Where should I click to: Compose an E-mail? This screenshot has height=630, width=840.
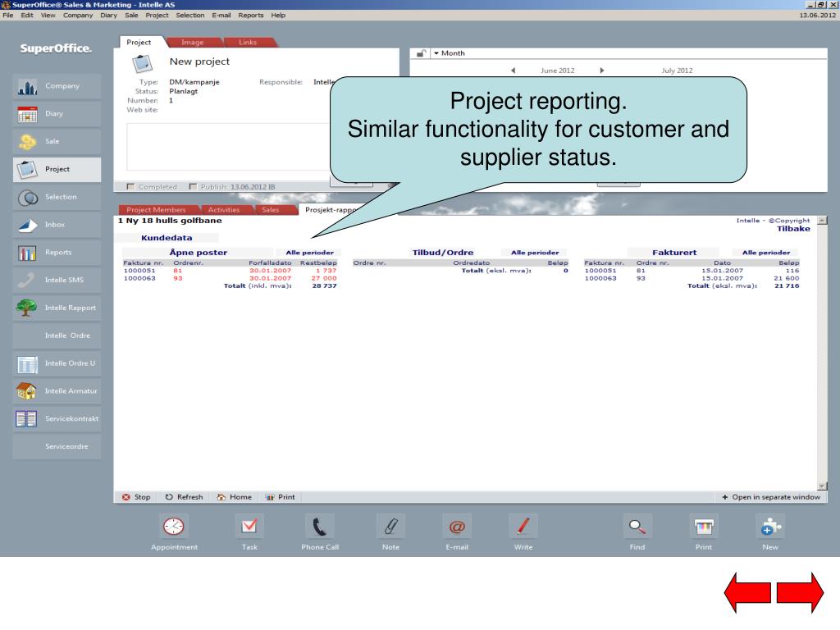tap(456, 527)
